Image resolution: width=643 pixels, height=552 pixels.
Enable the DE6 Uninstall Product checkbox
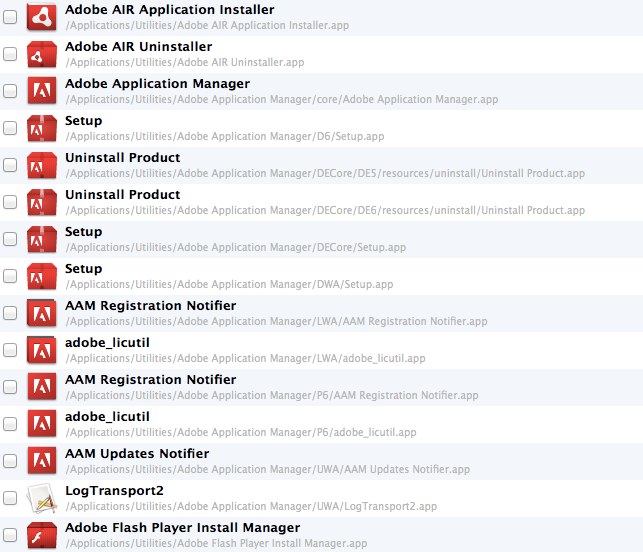tap(10, 202)
